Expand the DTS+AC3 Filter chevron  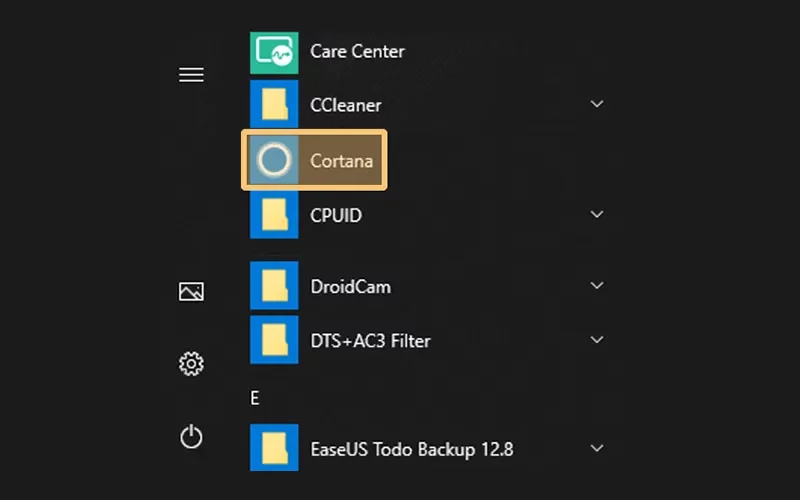[597, 340]
